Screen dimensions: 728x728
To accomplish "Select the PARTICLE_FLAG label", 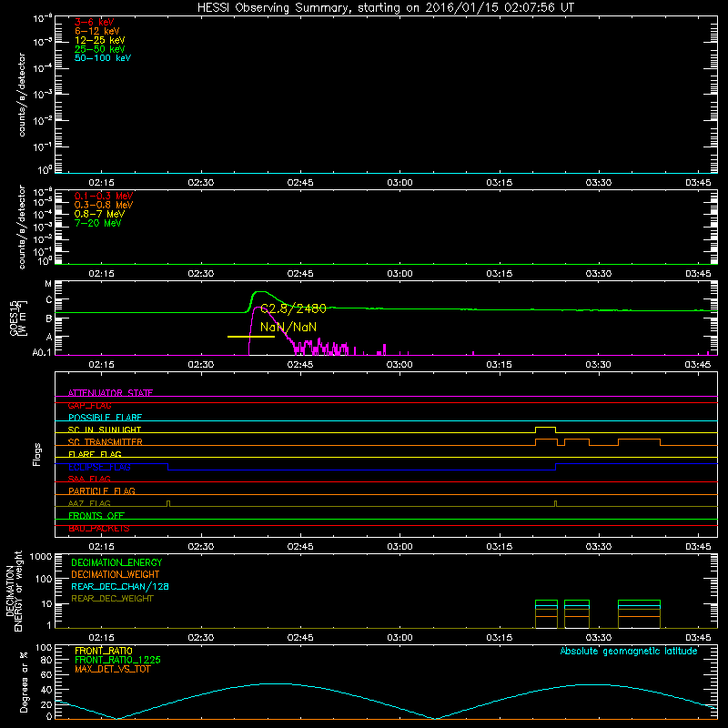I will (x=102, y=490).
